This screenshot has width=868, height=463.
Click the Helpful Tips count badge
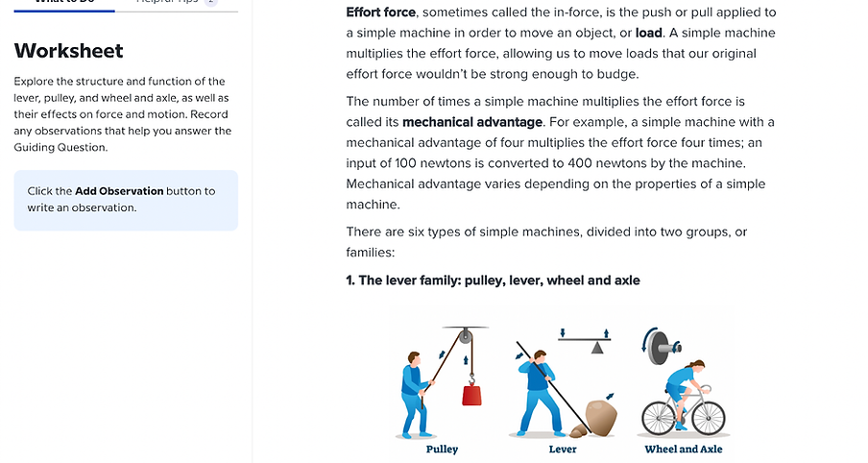pyautogui.click(x=211, y=3)
